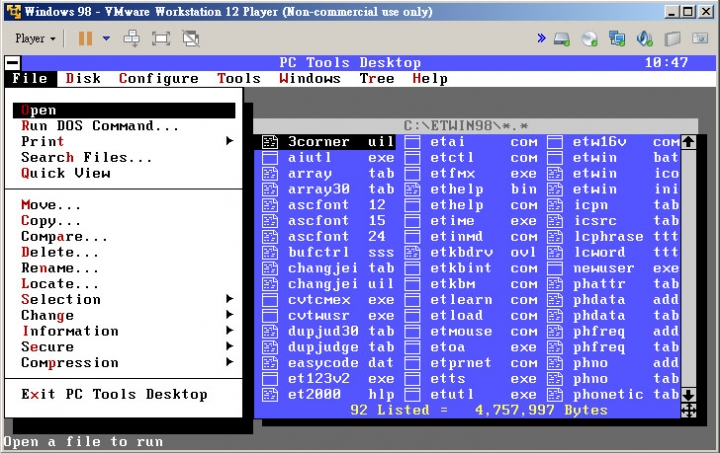
Task: Choose Compare menu entry
Action: [x=124, y=236]
